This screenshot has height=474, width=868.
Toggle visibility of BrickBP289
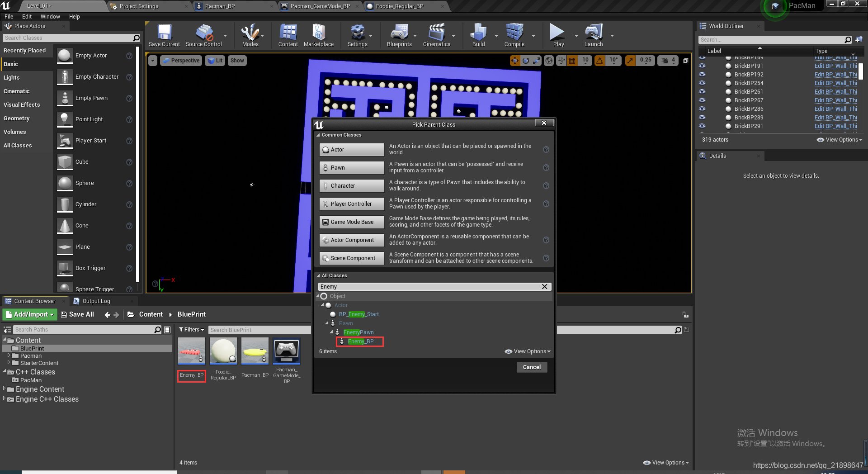702,118
